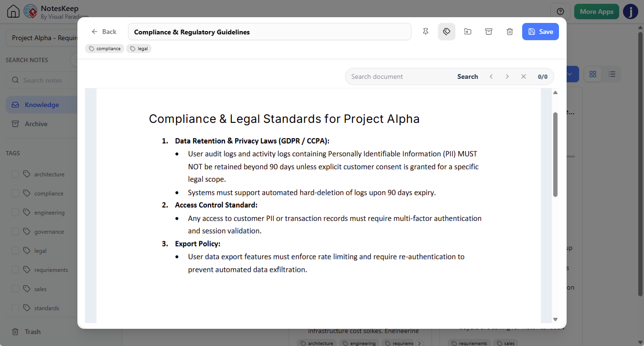Expand more tags chevron on the bottom card

coord(419,343)
